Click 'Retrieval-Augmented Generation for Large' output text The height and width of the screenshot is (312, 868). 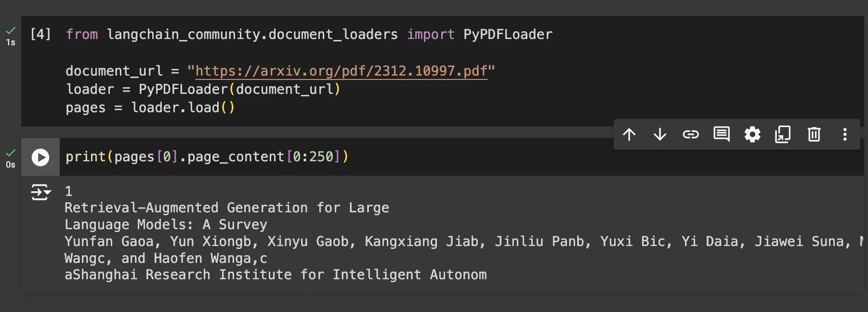(x=227, y=208)
